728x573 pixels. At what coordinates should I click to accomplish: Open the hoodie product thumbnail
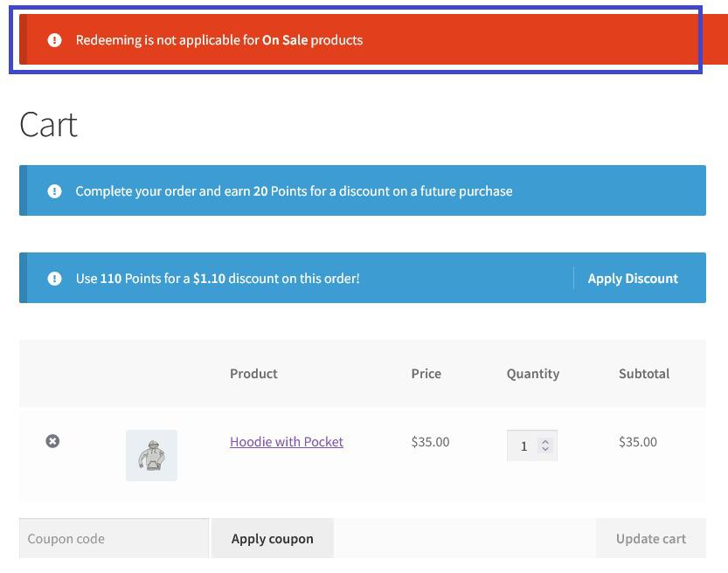tap(151, 455)
